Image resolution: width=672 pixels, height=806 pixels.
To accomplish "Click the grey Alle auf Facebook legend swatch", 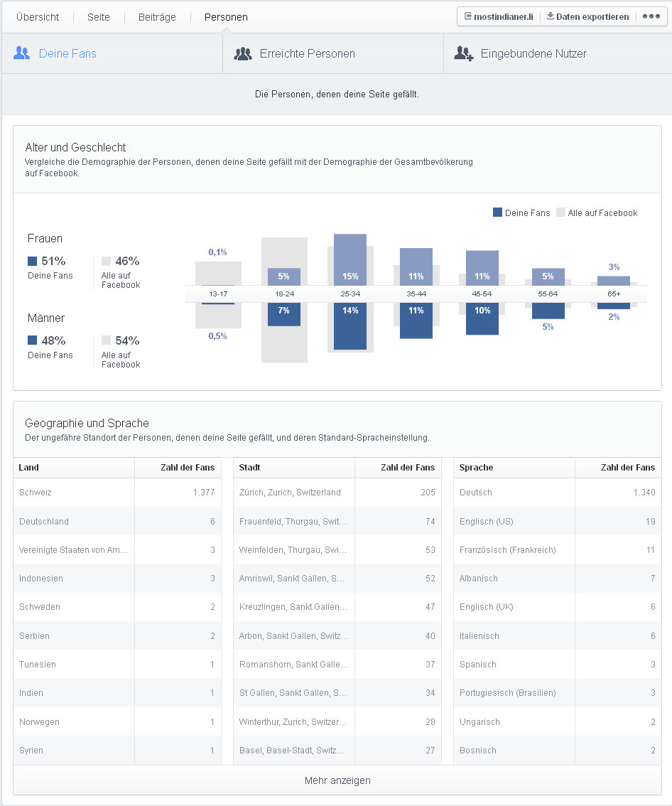I will pyautogui.click(x=560, y=213).
